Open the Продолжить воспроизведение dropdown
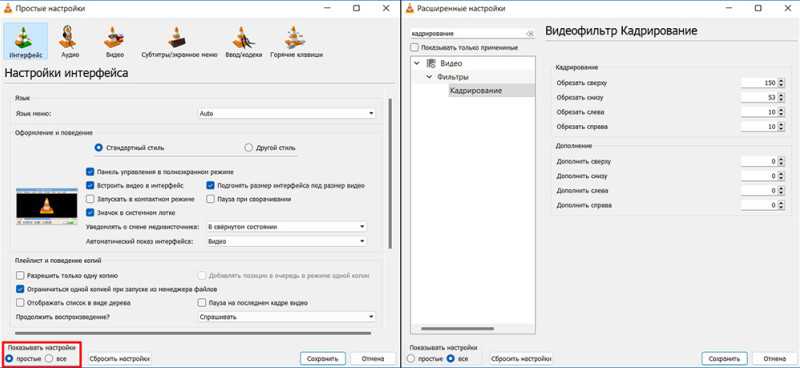The image size is (800, 368). tap(286, 317)
